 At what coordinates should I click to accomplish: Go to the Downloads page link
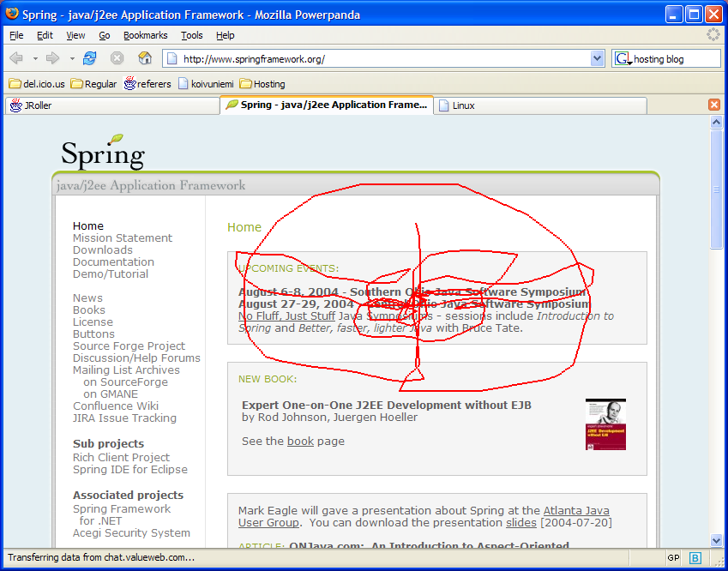pyautogui.click(x=103, y=249)
